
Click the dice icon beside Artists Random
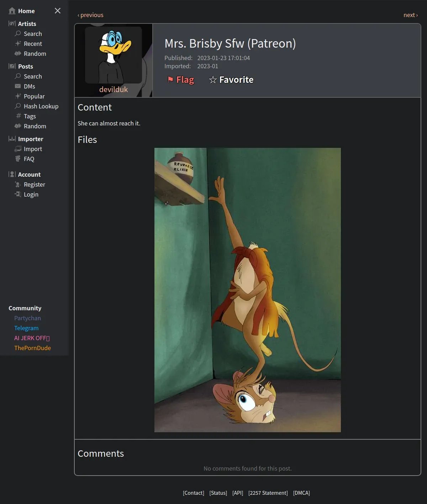click(x=18, y=53)
